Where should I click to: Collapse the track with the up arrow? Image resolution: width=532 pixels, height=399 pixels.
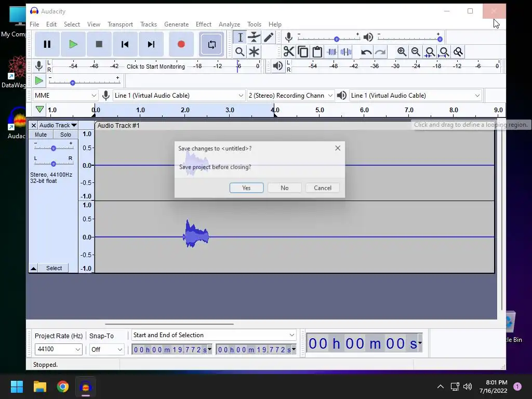pos(34,269)
